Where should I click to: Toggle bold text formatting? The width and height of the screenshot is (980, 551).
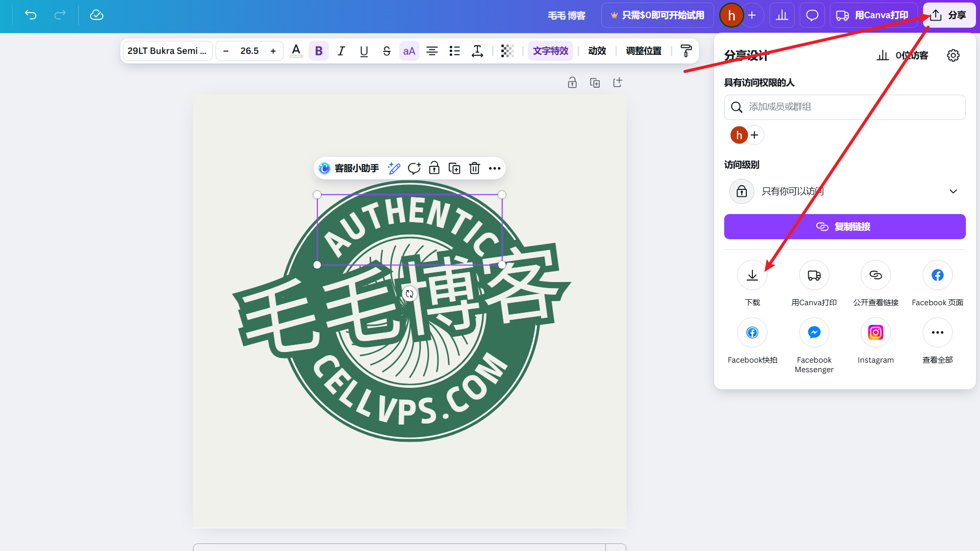point(318,51)
